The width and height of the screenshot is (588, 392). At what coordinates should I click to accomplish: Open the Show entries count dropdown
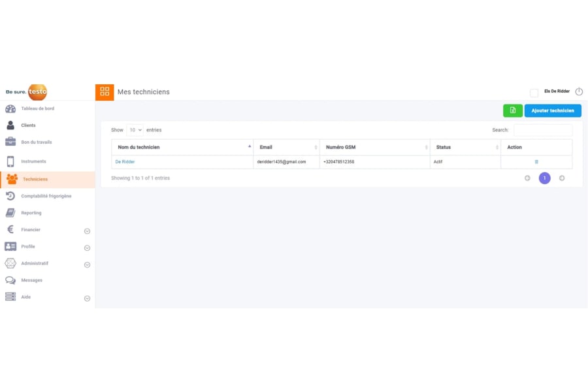[135, 130]
